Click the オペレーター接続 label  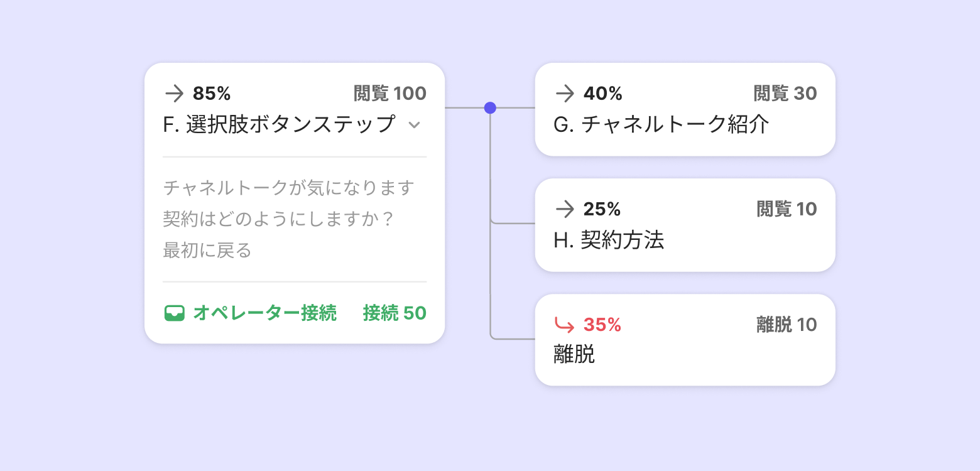pos(264,313)
